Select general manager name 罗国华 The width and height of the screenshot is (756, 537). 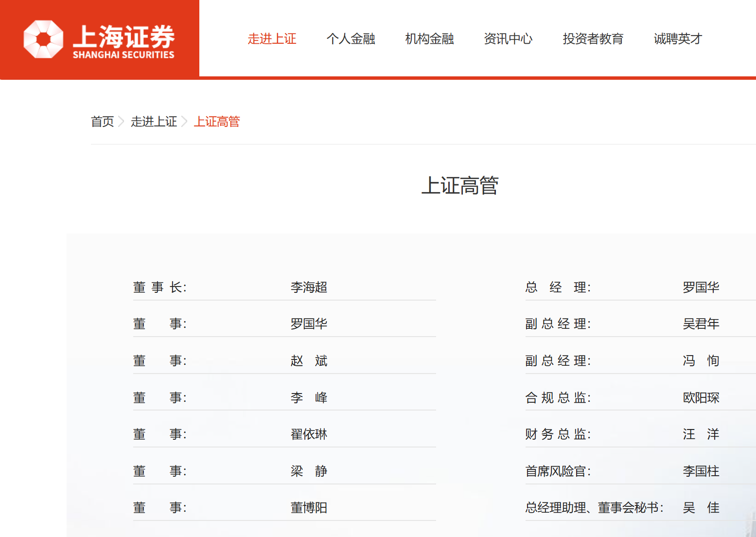pyautogui.click(x=701, y=287)
